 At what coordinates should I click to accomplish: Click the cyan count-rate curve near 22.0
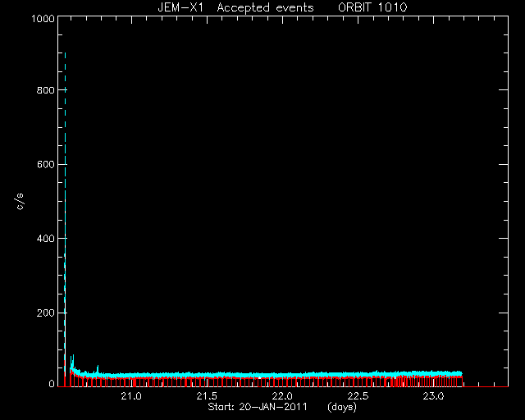click(x=282, y=374)
